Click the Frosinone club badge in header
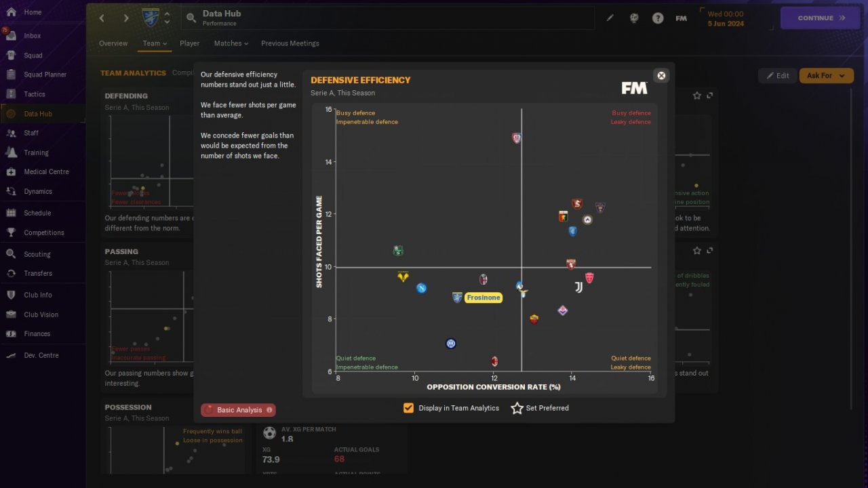The height and width of the screenshot is (488, 868). pyautogui.click(x=151, y=18)
